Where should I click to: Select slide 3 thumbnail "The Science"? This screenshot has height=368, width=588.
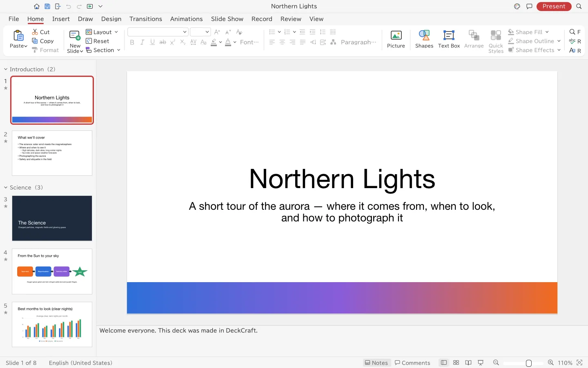[52, 218]
